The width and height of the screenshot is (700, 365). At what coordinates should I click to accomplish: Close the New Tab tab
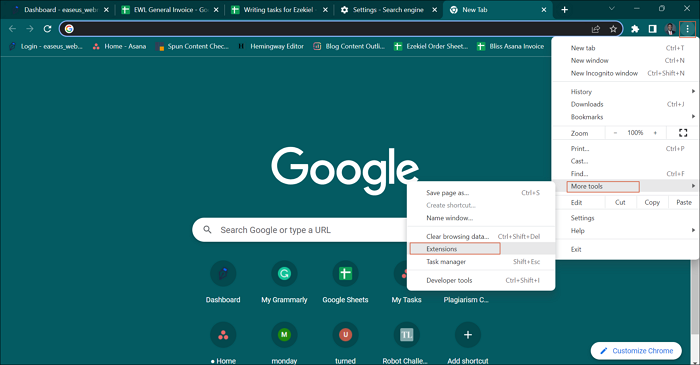(x=544, y=10)
